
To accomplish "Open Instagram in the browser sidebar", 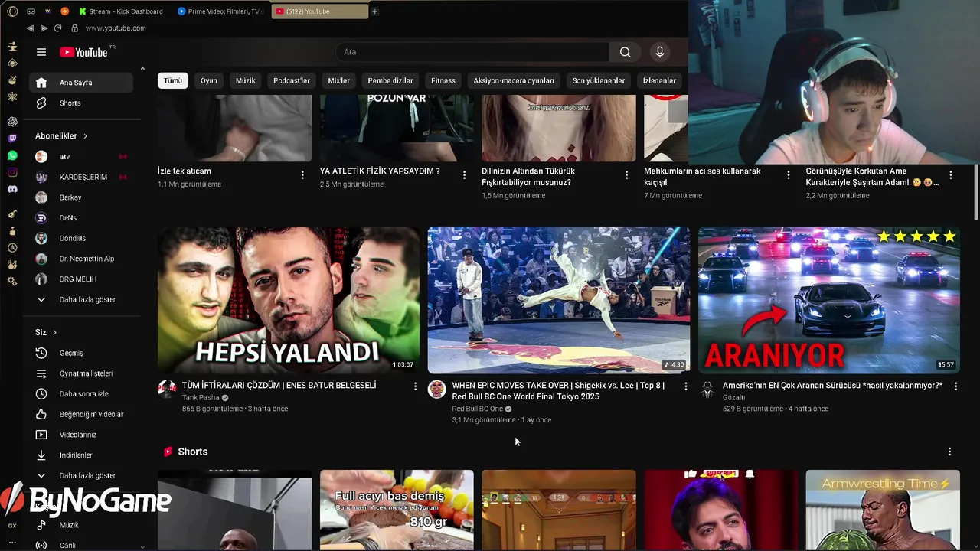I will 12,172.
